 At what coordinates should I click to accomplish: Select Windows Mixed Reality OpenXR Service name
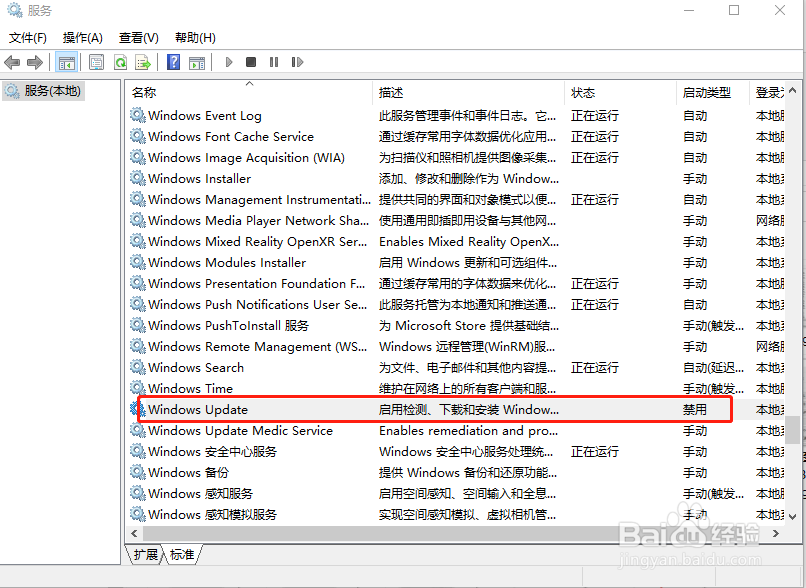pyautogui.click(x=258, y=242)
